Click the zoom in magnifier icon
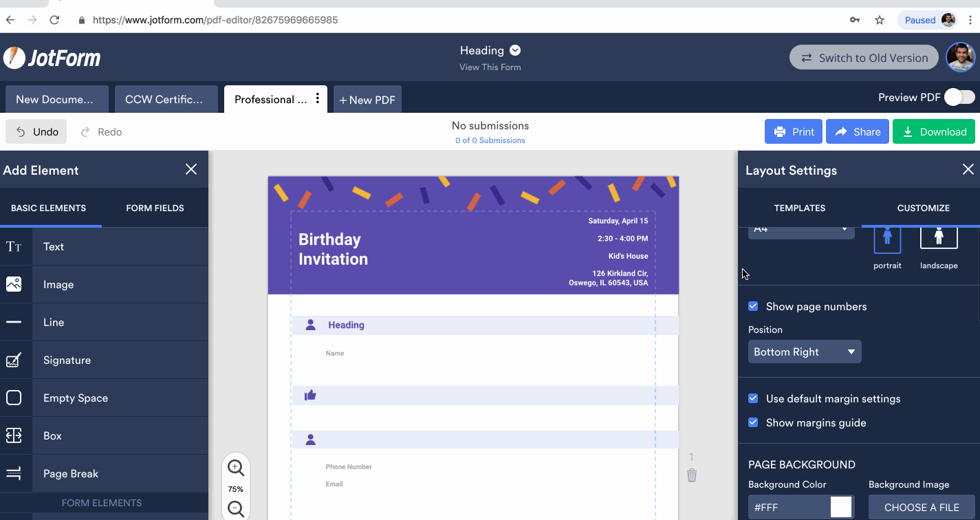 coord(236,468)
